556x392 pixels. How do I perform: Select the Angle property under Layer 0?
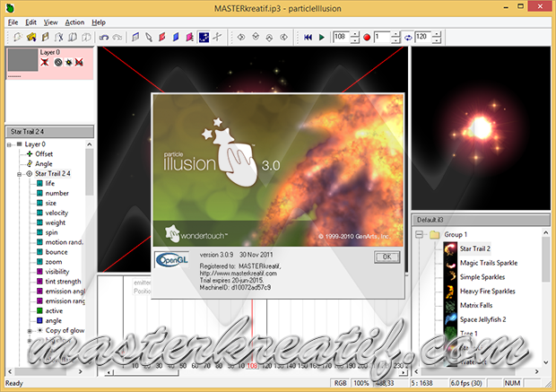[44, 164]
